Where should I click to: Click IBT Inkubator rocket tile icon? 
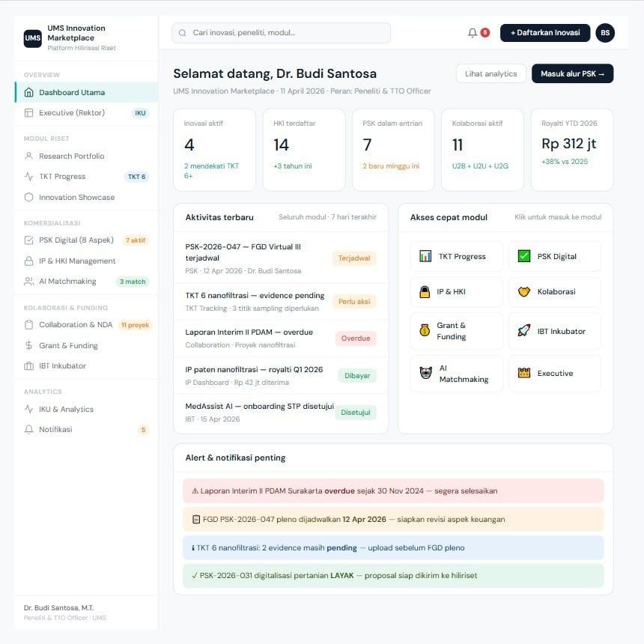pos(524,330)
